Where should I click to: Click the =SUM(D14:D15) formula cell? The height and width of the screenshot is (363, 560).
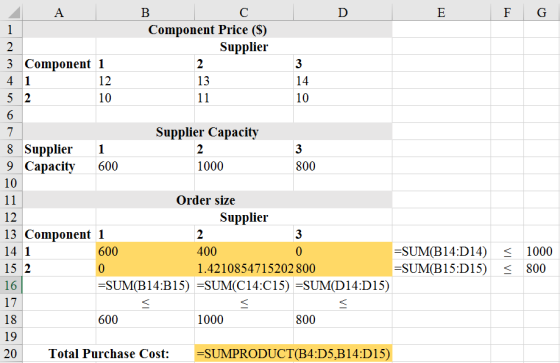(x=343, y=285)
